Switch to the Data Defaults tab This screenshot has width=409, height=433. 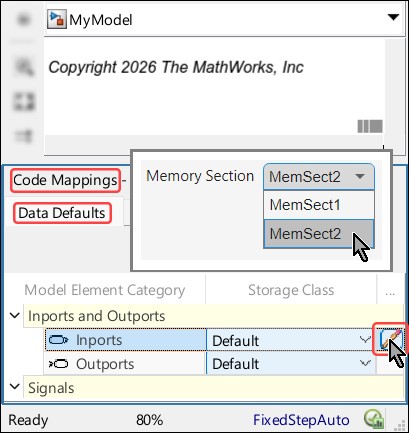62,213
